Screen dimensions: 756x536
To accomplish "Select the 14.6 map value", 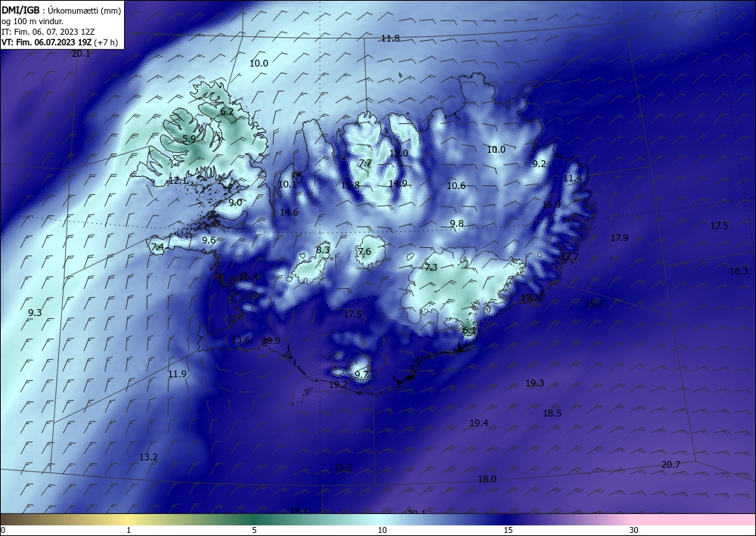I will click(289, 212).
